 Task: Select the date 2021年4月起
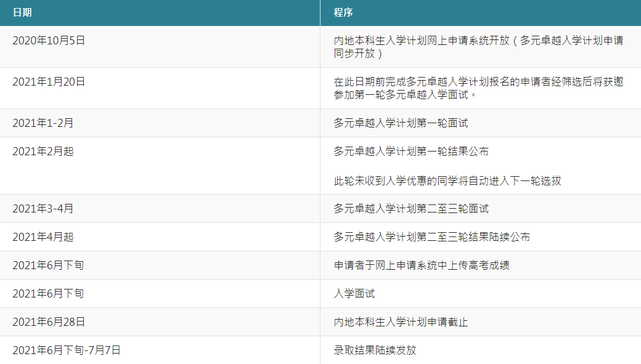[43, 237]
